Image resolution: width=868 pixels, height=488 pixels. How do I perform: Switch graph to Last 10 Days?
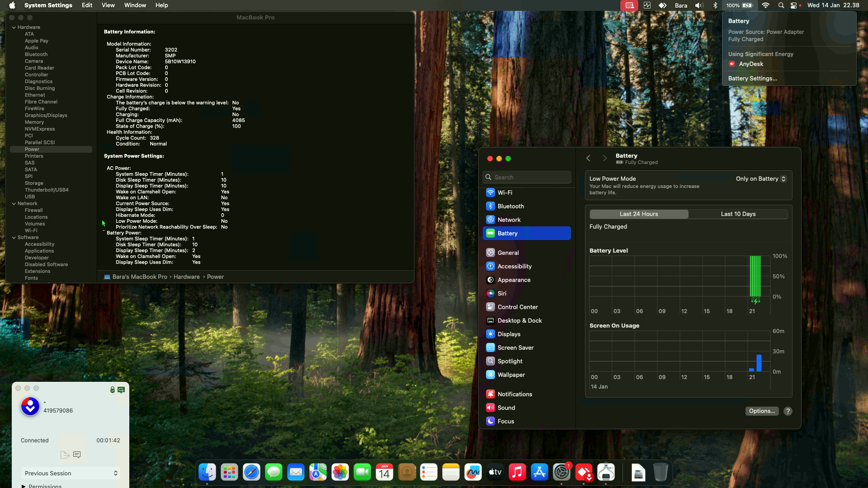click(738, 214)
